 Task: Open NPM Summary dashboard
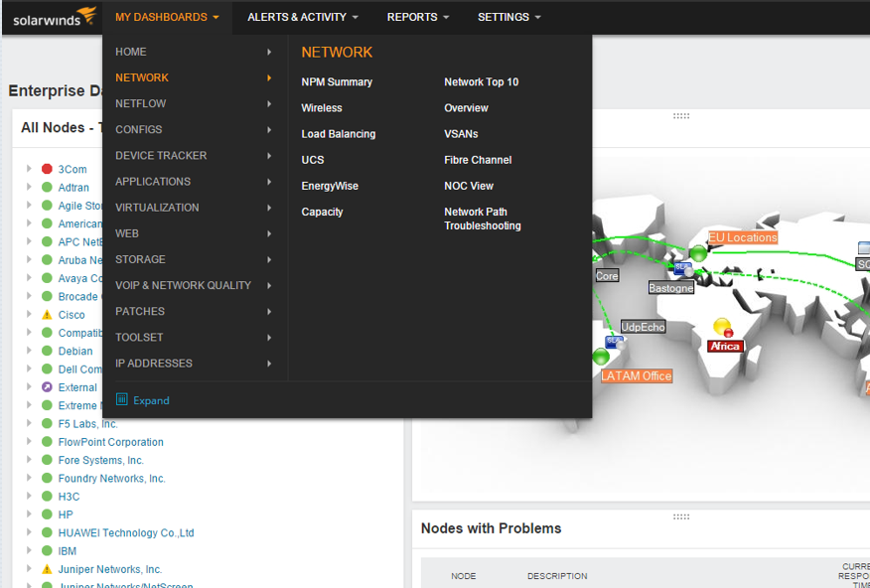337,82
